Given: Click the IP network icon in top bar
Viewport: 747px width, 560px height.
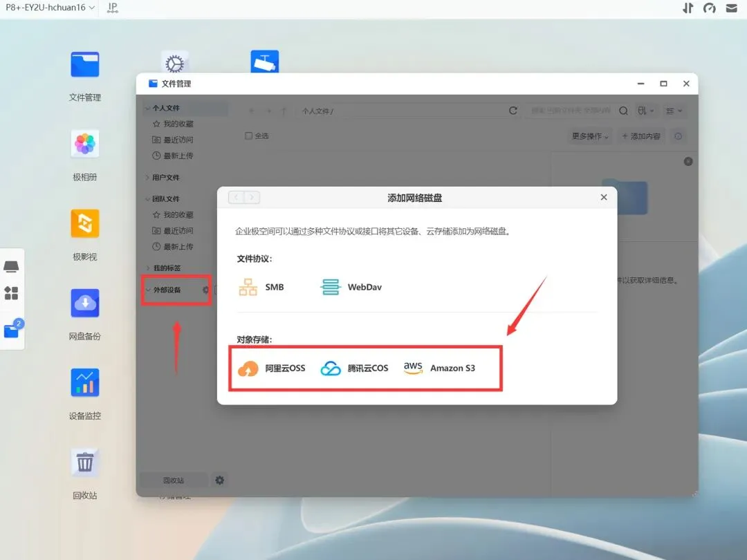Looking at the screenshot, I should [x=113, y=8].
